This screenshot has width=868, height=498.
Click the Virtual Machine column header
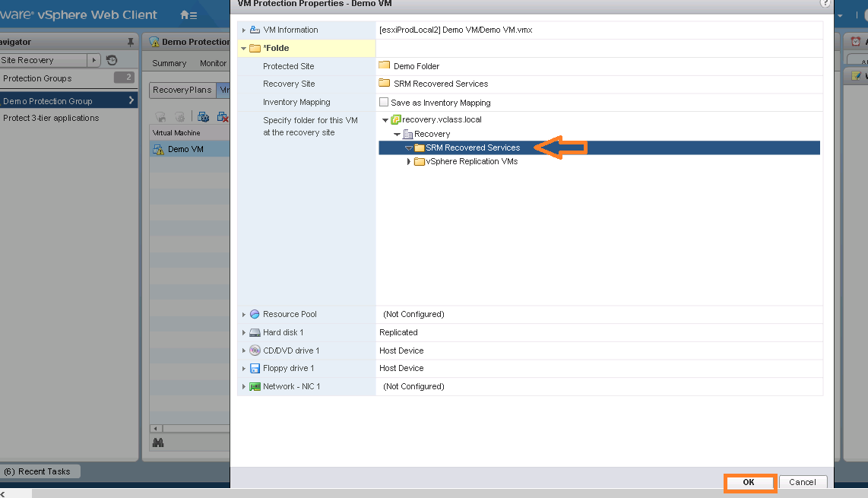(x=189, y=133)
